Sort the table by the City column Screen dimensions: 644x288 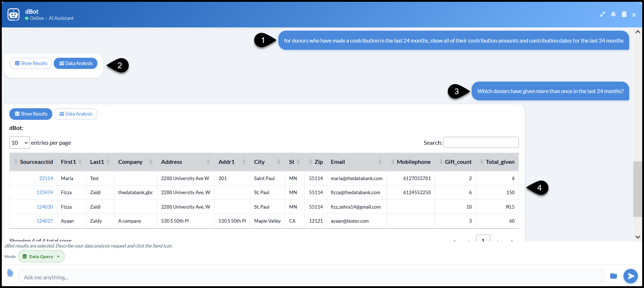click(267, 162)
